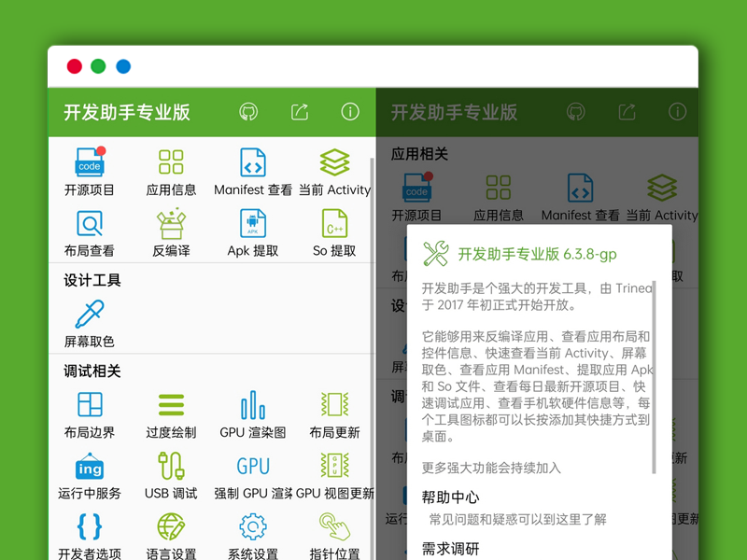Open 帮助中心 in the about dialog
The height and width of the screenshot is (560, 747).
(x=540, y=508)
